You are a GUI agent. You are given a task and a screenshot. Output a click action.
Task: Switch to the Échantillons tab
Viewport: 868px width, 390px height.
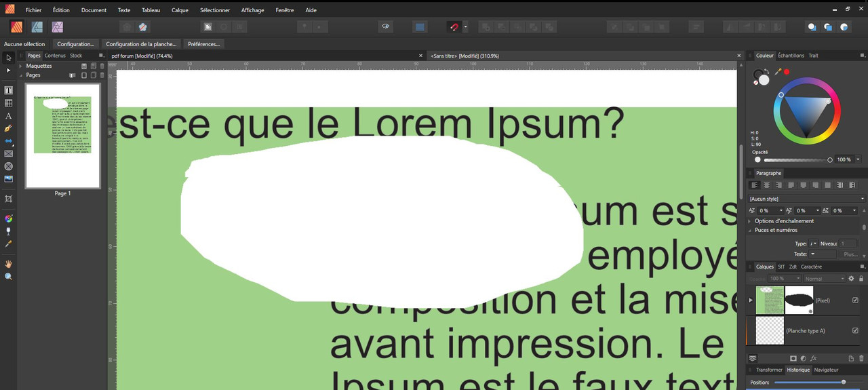point(791,56)
